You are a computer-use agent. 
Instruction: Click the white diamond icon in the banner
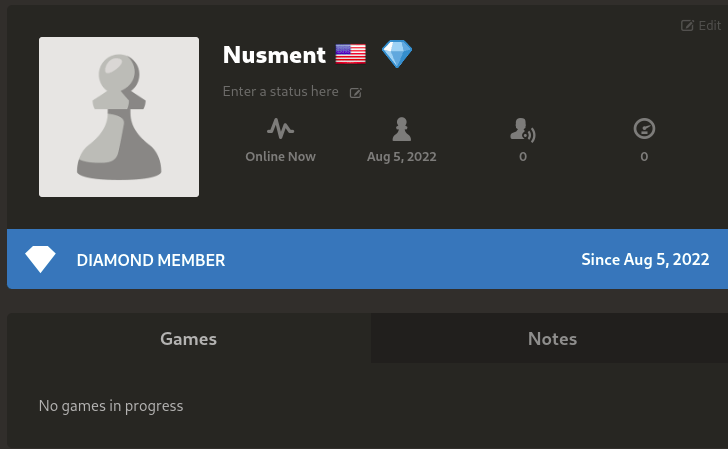pyautogui.click(x=40, y=259)
